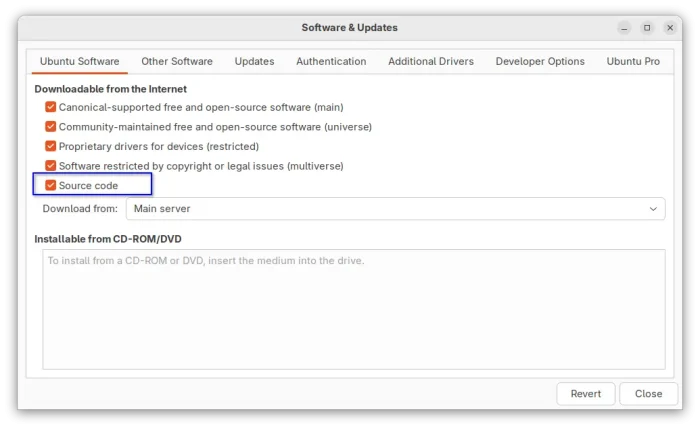Go to the Updates tab

(254, 62)
